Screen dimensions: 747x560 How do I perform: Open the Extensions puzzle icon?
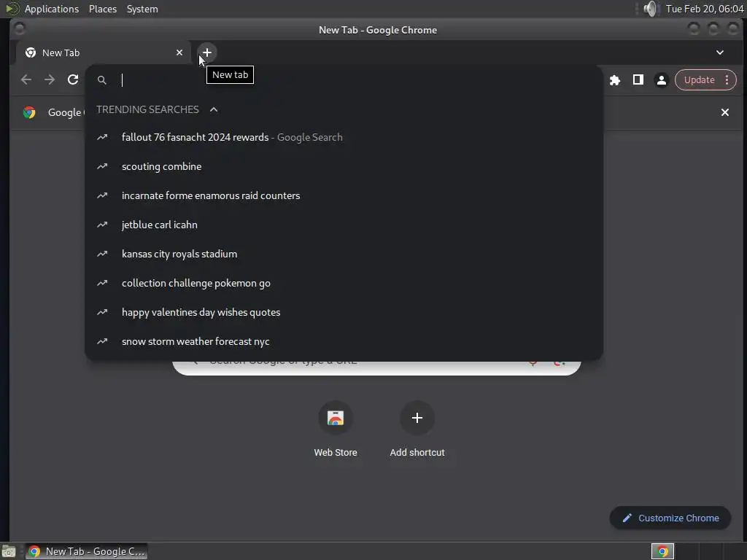(614, 80)
